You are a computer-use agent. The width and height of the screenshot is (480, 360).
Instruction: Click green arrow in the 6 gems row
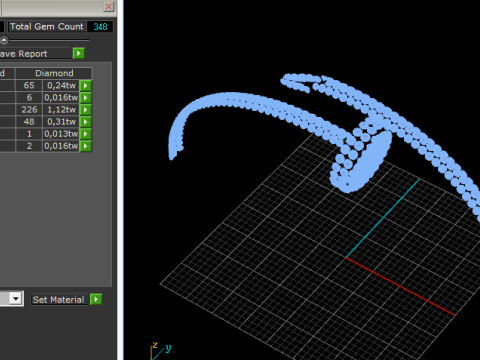click(x=86, y=98)
